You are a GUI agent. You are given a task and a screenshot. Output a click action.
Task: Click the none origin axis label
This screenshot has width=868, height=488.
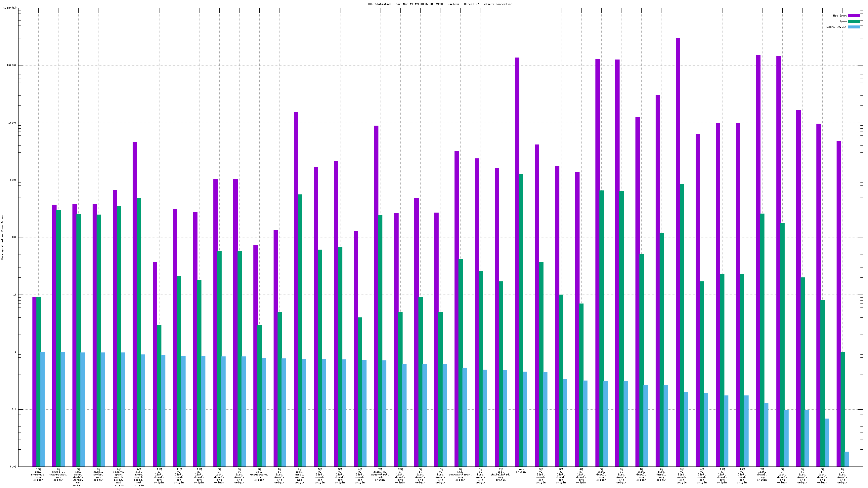[x=521, y=470]
